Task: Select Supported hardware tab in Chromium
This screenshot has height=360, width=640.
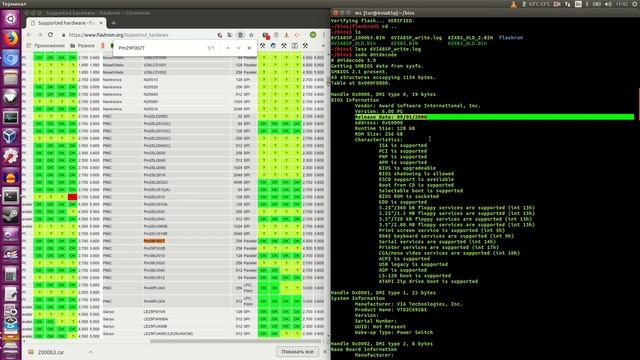Action: 66,23
